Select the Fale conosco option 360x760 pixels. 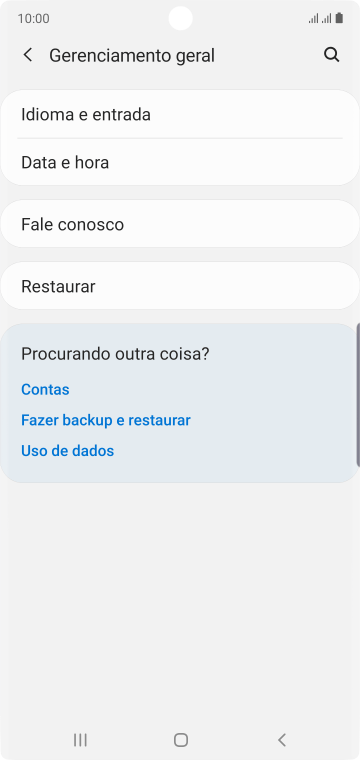180,224
